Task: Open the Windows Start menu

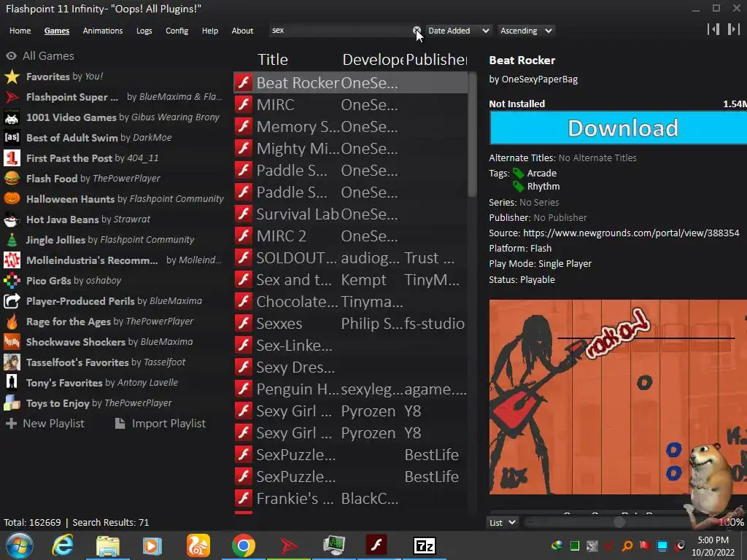Action: pyautogui.click(x=20, y=545)
